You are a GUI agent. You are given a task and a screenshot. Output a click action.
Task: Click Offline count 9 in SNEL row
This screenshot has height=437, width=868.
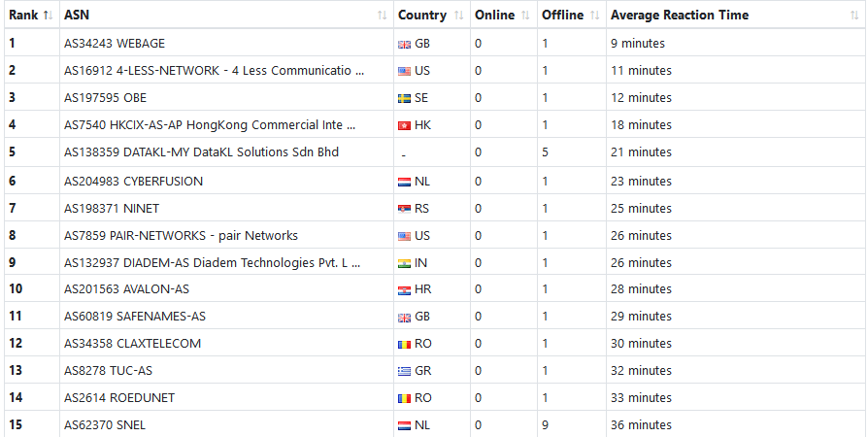coord(546,424)
